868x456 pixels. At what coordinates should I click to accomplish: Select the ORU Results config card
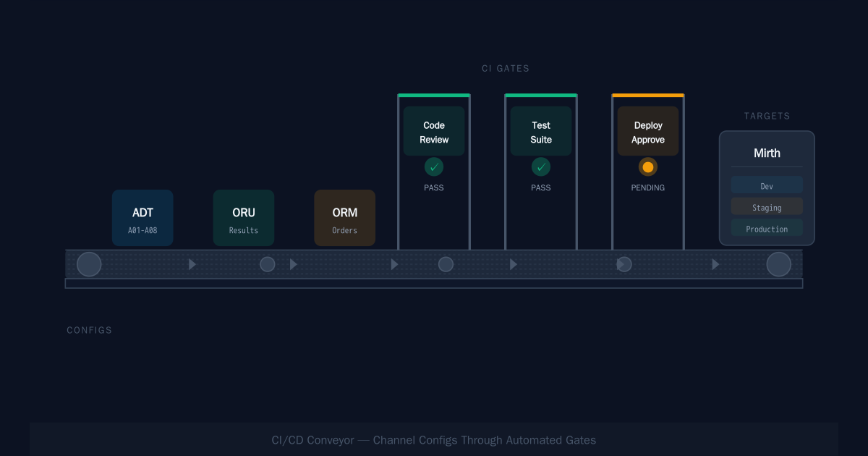pos(244,218)
